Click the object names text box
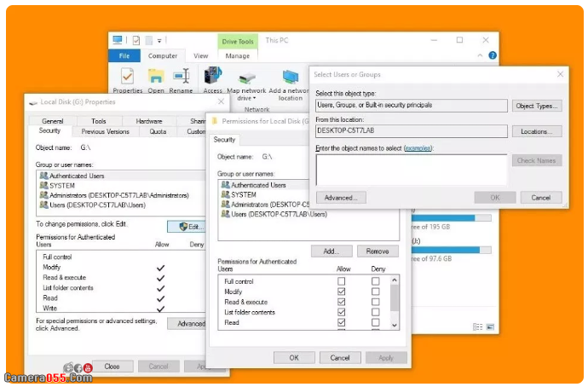This screenshot has width=588, height=387. (411, 170)
